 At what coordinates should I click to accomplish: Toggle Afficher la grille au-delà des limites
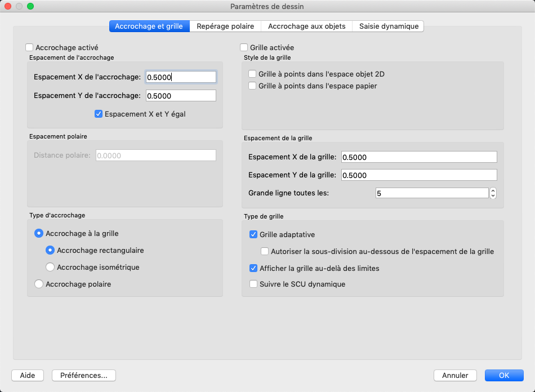coord(253,268)
